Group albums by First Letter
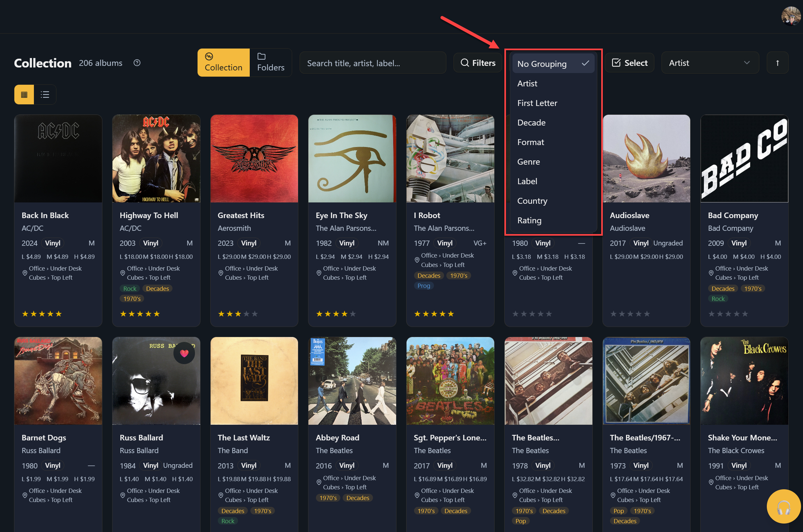Viewport: 803px width, 532px height. click(x=553, y=103)
